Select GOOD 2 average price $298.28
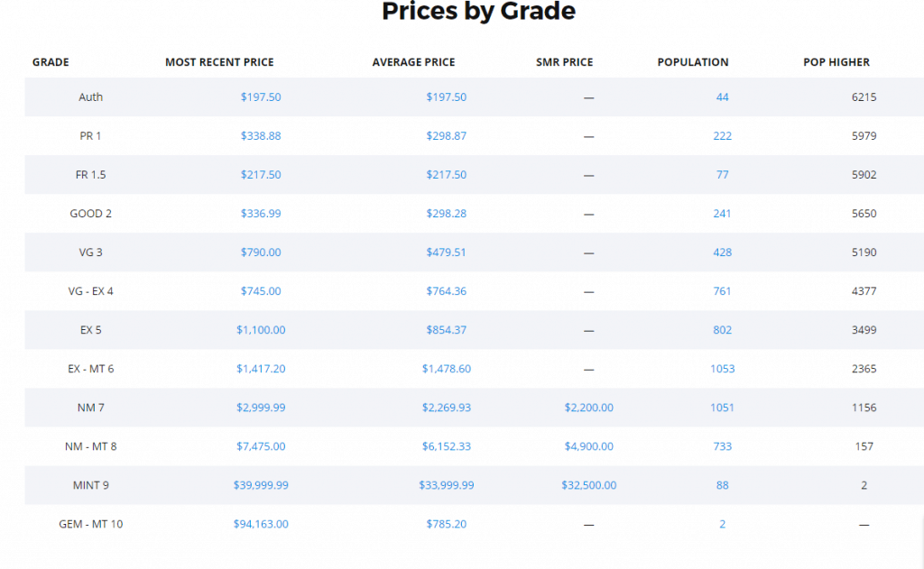Screen dimensions: 924x569 click(447, 214)
